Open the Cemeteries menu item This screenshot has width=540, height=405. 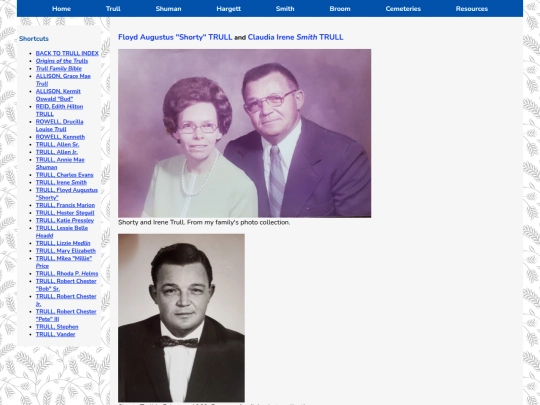coord(403,9)
